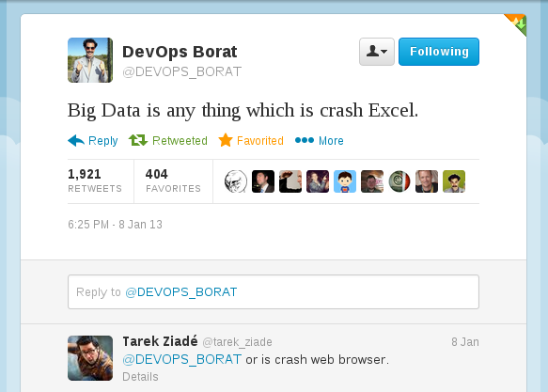The image size is (548, 392).
Task: Click the corner retweeted-favorited ribbon badge
Action: (517, 24)
